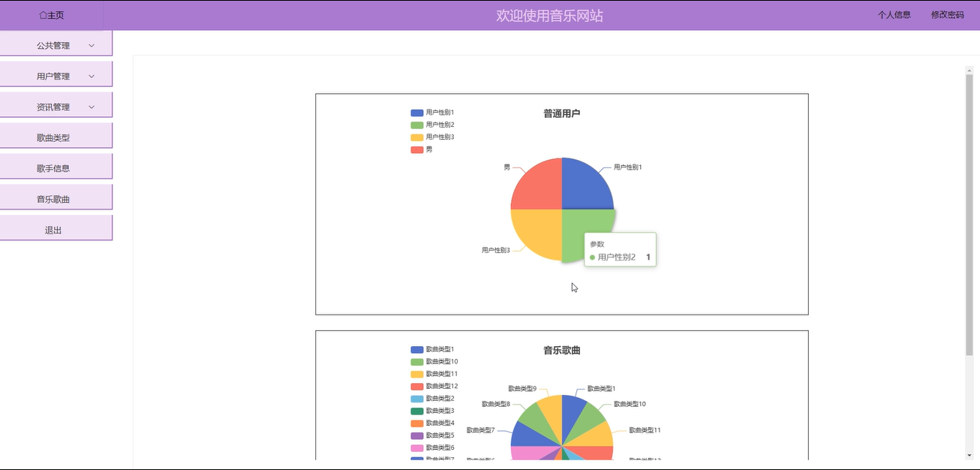Expand the 资讯管理 menu chevron
The width and height of the screenshot is (980, 470).
(92, 107)
